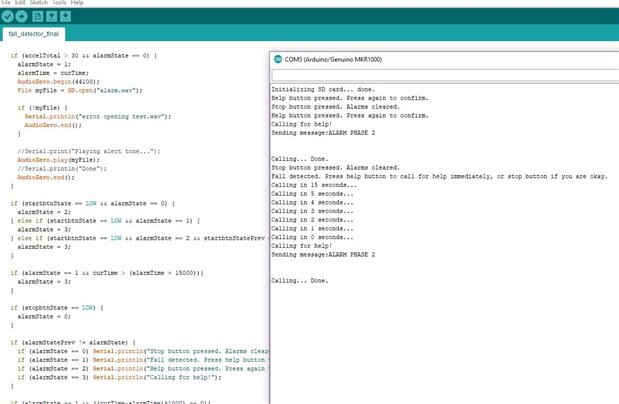
Task: Click the Open sketch icon
Action: [x=52, y=17]
